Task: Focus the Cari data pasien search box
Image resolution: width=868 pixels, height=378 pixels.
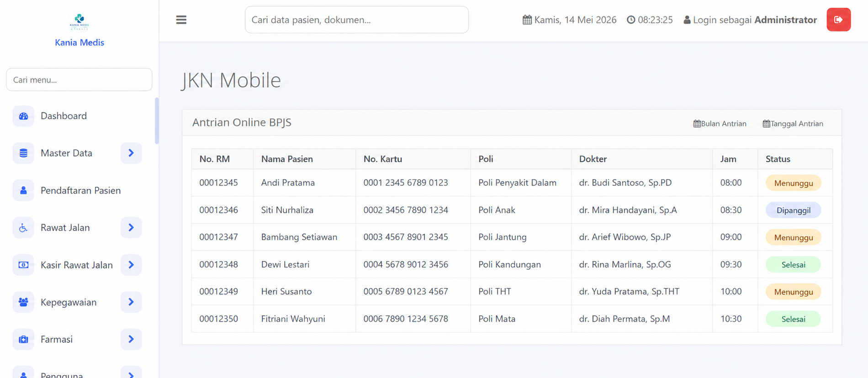Action: point(356,20)
